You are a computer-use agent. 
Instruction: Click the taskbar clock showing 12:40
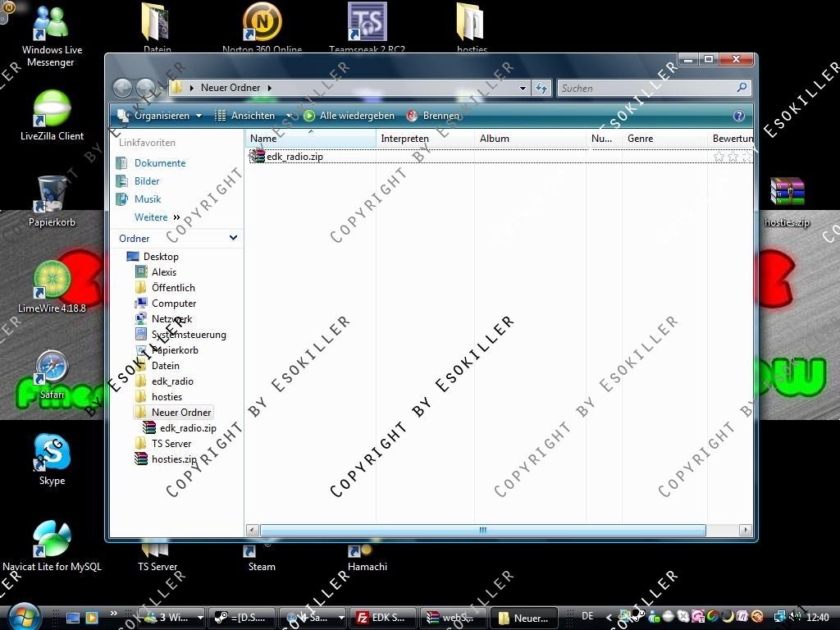(x=817, y=618)
